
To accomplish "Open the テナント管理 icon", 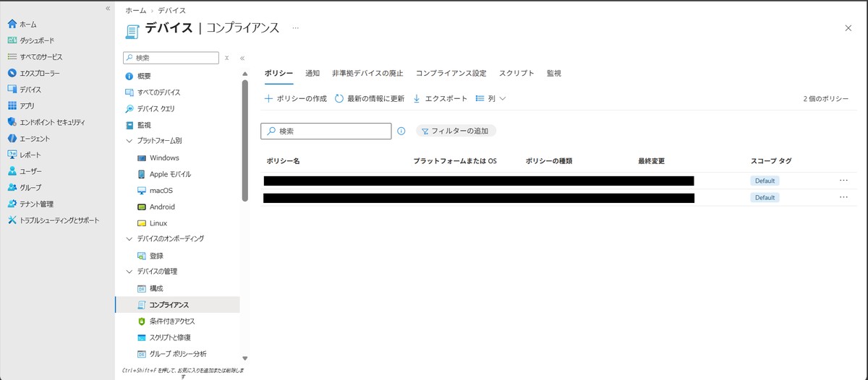I will click(x=12, y=204).
